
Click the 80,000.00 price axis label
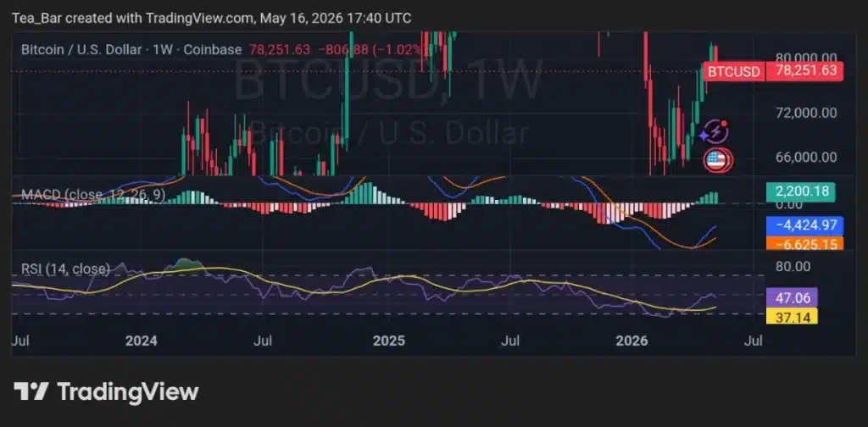pyautogui.click(x=807, y=58)
